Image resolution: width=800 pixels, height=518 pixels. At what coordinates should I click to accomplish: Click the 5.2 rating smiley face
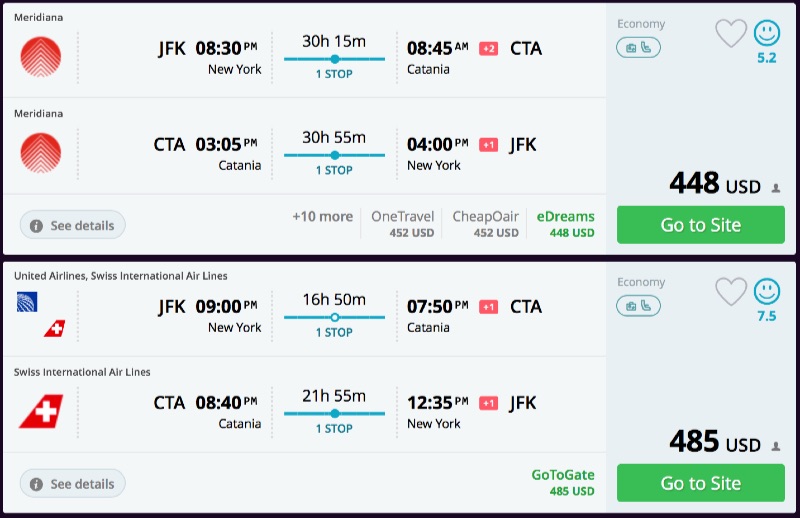(x=767, y=33)
